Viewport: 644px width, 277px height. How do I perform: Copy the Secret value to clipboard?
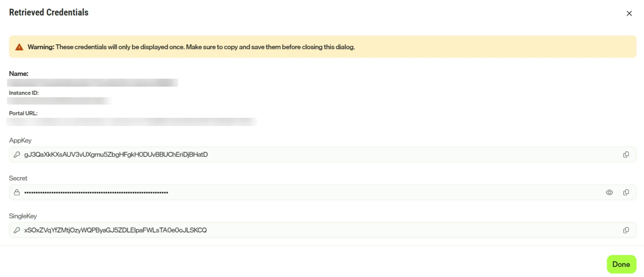coord(626,192)
